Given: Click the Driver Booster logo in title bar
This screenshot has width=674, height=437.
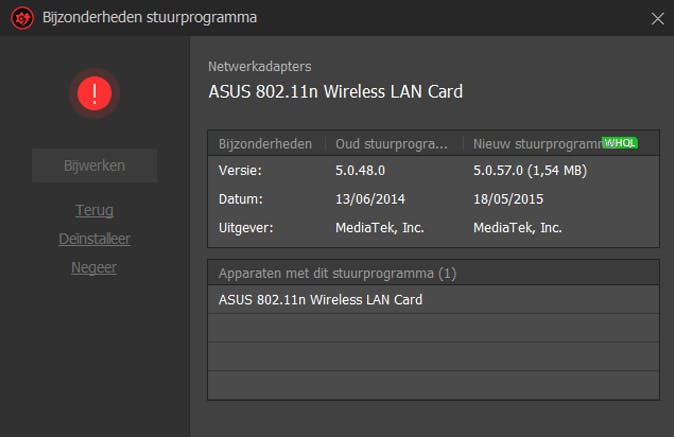Looking at the screenshot, I should (22, 18).
